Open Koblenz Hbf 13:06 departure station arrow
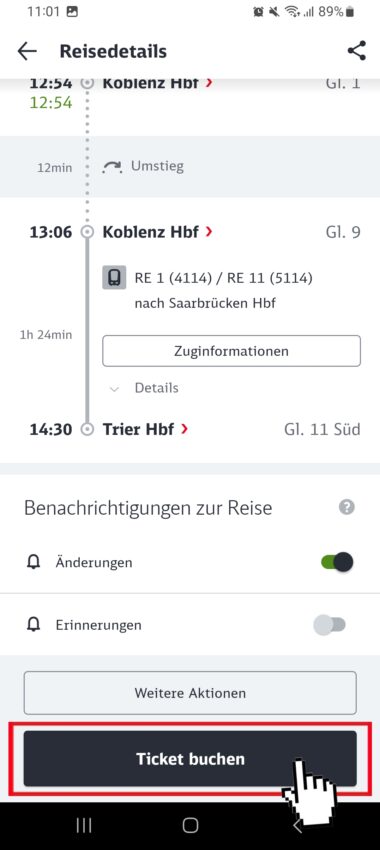The image size is (380, 850). click(209, 232)
